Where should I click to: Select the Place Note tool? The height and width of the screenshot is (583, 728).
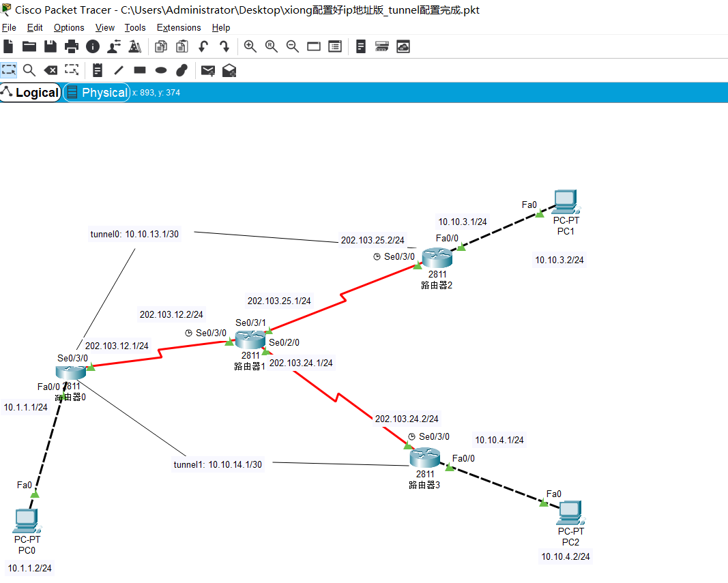click(96, 70)
